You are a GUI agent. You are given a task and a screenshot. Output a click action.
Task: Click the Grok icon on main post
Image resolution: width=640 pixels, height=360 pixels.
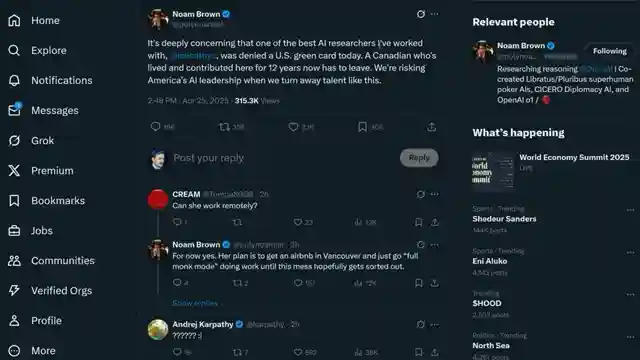421,14
